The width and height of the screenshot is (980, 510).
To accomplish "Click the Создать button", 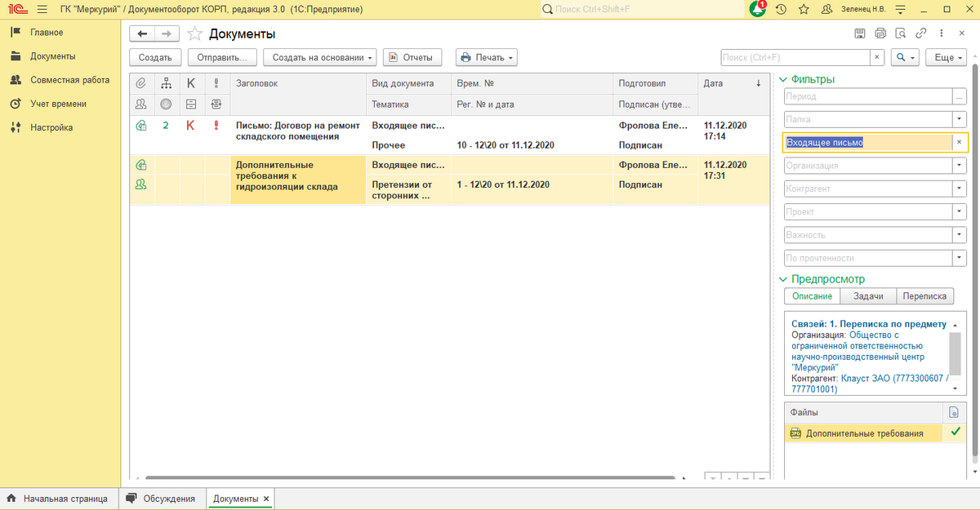I will click(154, 58).
